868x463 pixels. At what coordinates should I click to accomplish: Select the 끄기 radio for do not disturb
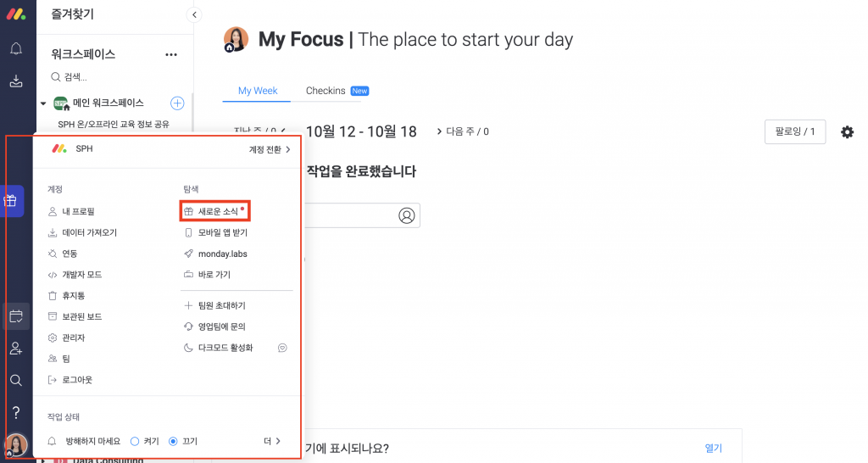click(173, 441)
